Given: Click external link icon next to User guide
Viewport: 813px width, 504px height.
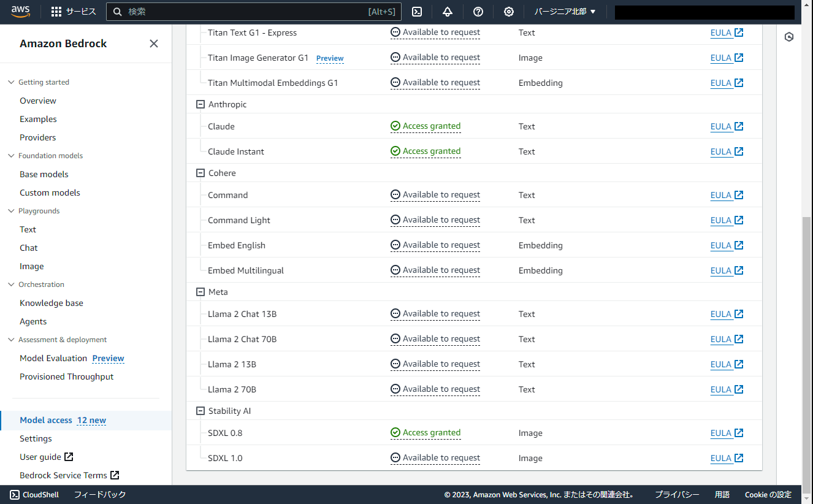Looking at the screenshot, I should (x=69, y=457).
